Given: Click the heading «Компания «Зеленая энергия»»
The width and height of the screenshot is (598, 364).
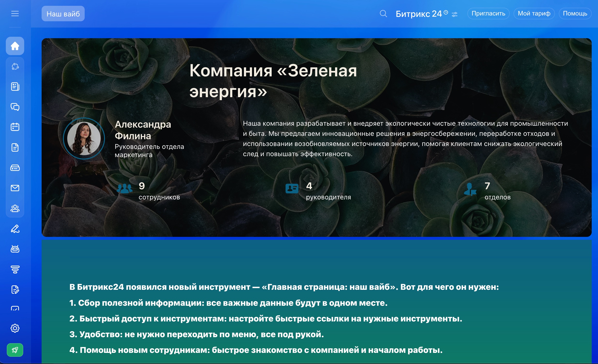Looking at the screenshot, I should [273, 81].
